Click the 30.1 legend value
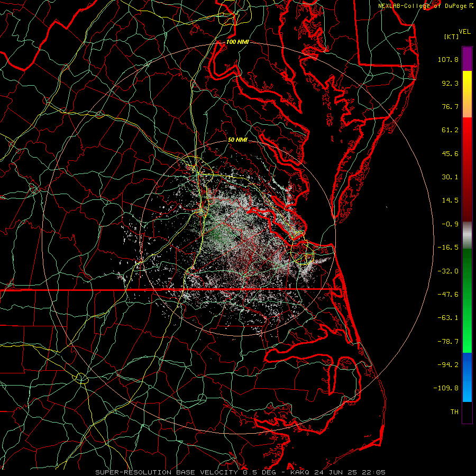The image size is (476, 476). (x=450, y=177)
